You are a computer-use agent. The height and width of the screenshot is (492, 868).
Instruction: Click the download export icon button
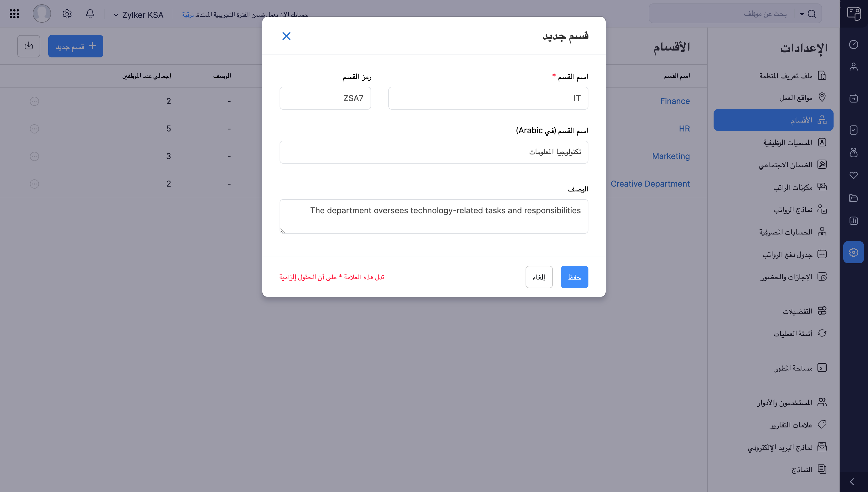tap(29, 46)
